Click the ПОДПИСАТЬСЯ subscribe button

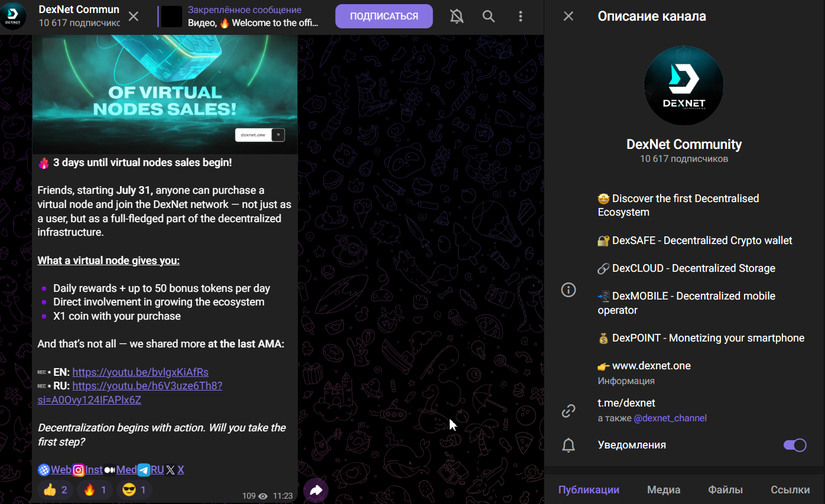coord(384,17)
